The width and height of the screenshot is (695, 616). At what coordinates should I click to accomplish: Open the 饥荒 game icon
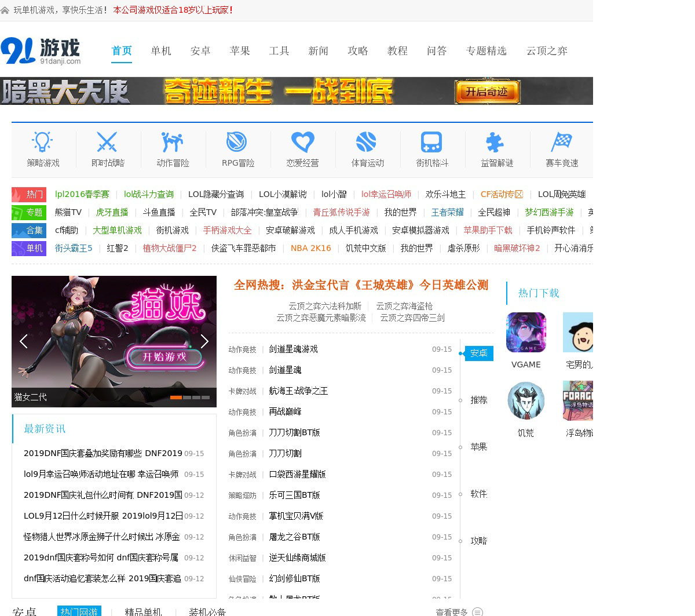click(526, 401)
